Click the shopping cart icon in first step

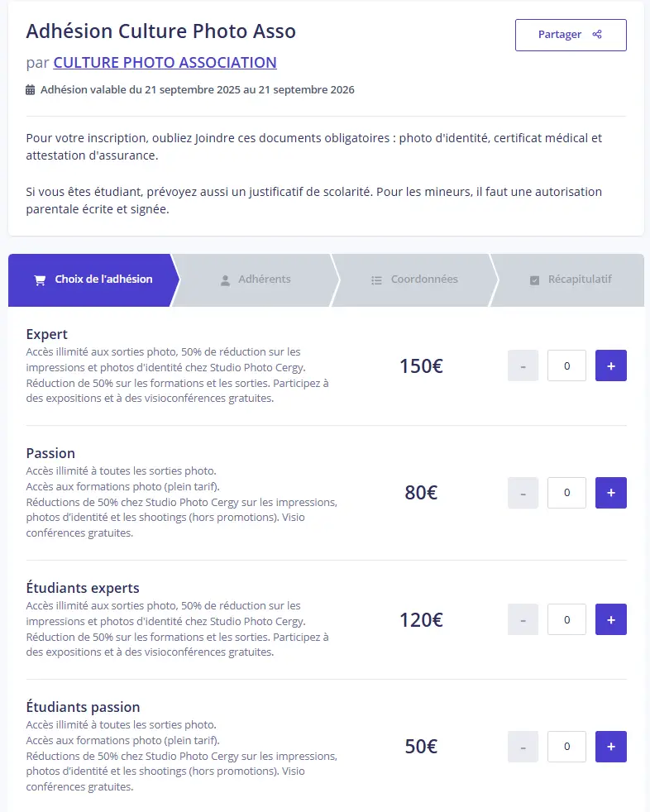[40, 279]
